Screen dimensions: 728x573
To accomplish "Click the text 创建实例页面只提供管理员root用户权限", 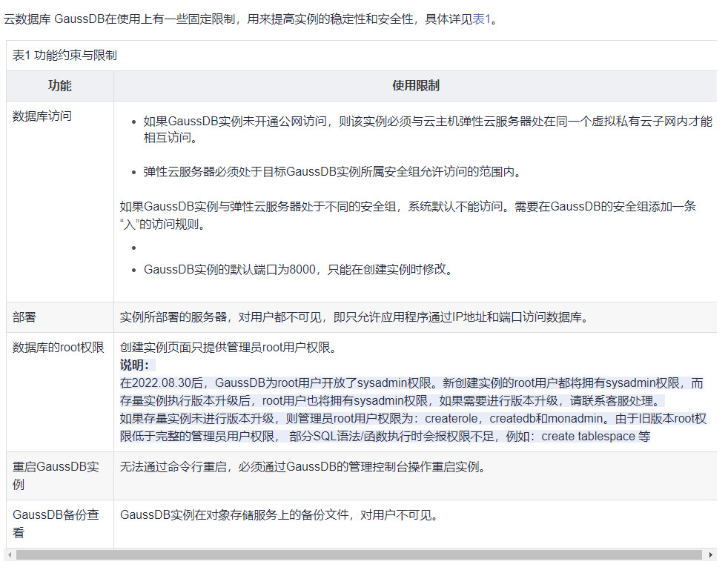I will tap(229, 348).
